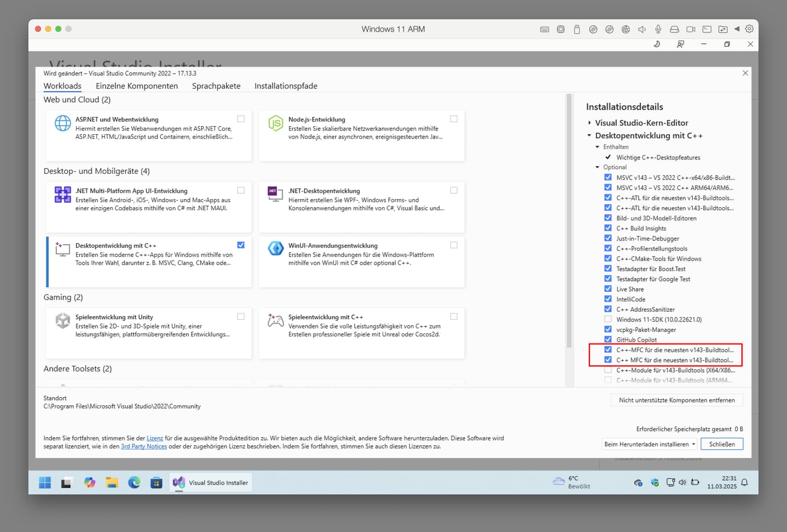This screenshot has width=787, height=532.
Task: Click the VM microphone icon
Action: tap(658, 29)
